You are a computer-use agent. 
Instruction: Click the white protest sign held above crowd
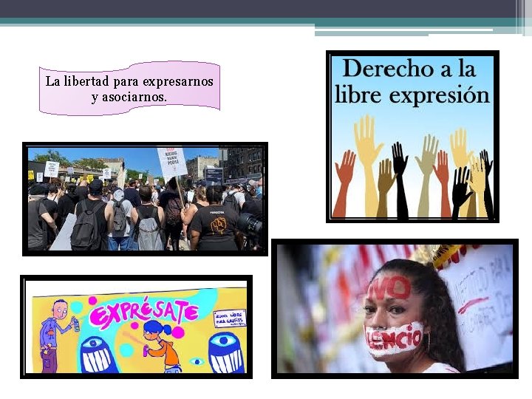[172, 163]
